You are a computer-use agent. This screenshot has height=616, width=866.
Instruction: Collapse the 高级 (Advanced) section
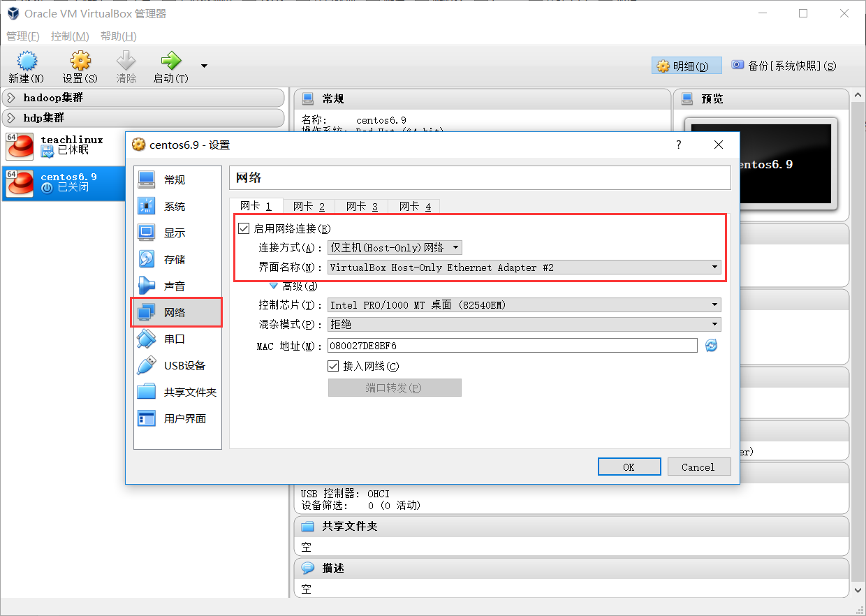(274, 286)
